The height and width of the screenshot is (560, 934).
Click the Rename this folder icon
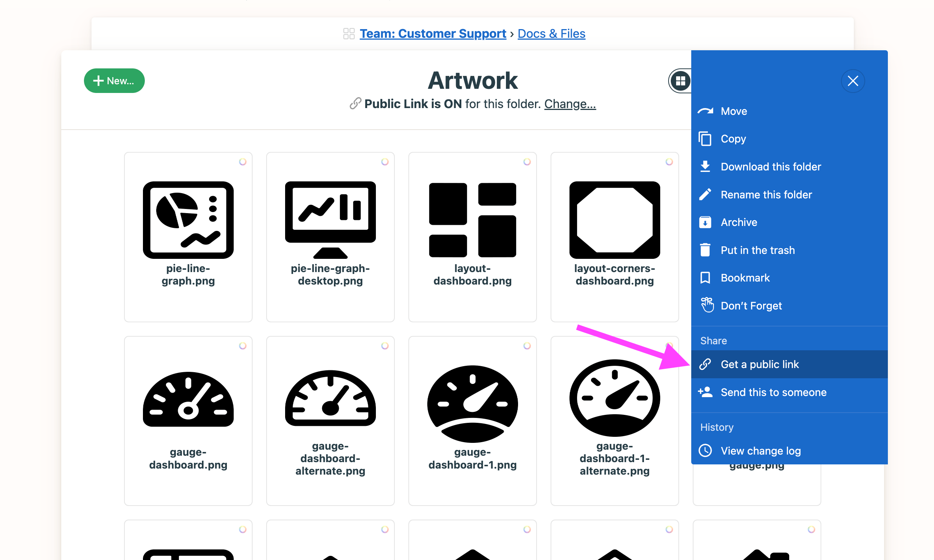(705, 194)
